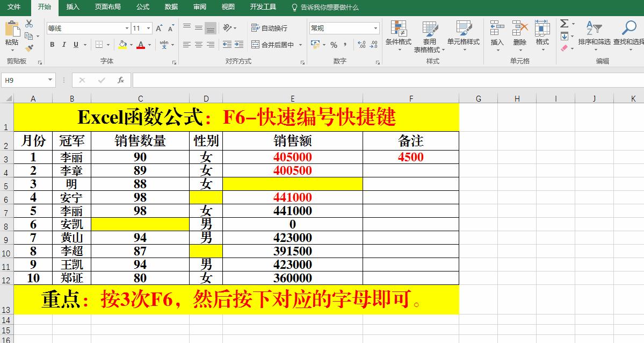Click the AutoSum Σ icon
The width and height of the screenshot is (644, 343).
(565, 24)
